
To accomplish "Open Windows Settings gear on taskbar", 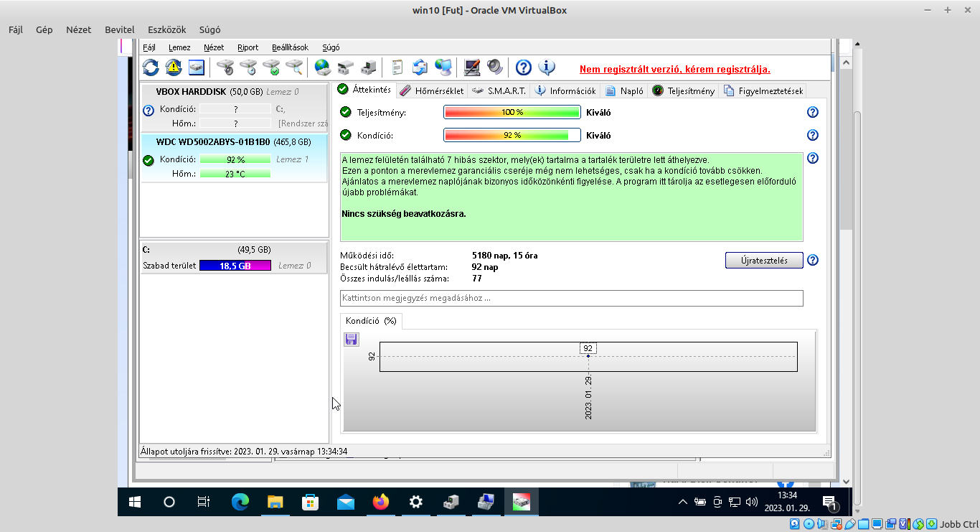I will [416, 502].
